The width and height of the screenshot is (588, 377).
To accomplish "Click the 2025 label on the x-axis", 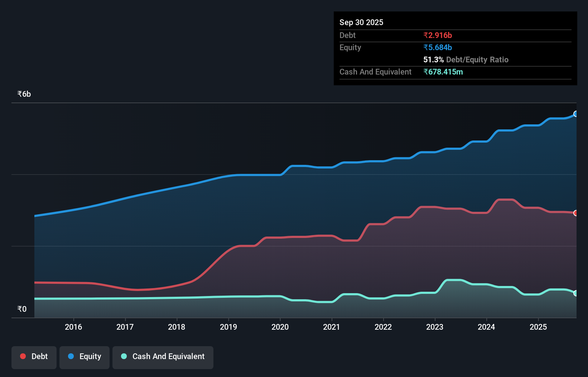I will pyautogui.click(x=539, y=327).
